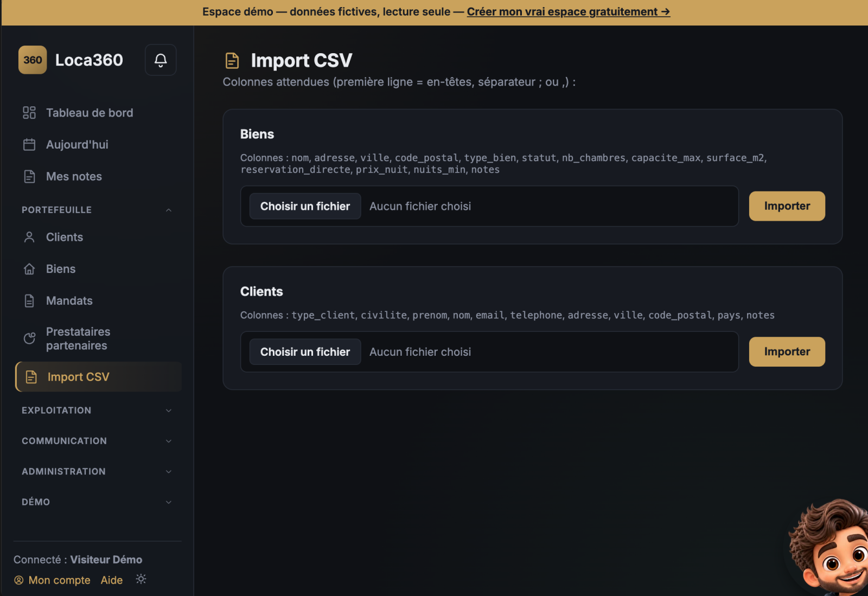The height and width of the screenshot is (596, 868).
Task: Click the Biens house icon
Action: tap(29, 269)
